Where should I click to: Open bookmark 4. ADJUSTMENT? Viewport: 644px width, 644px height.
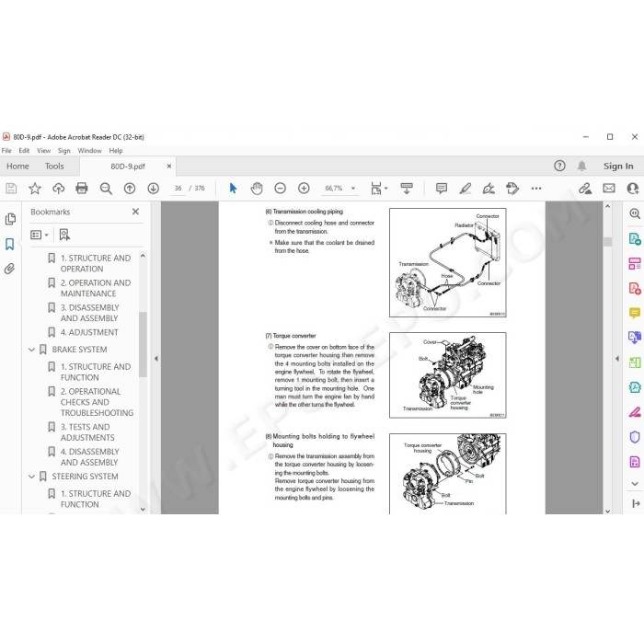89,332
